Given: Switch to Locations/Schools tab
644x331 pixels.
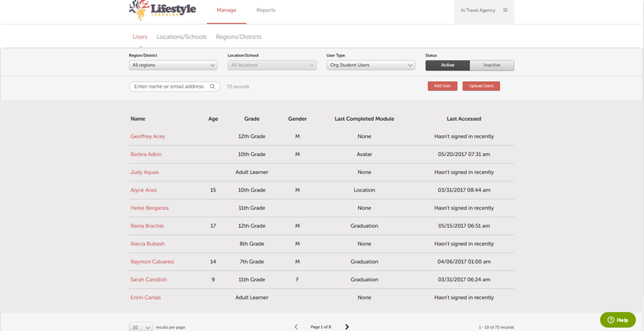Looking at the screenshot, I should coord(182,37).
